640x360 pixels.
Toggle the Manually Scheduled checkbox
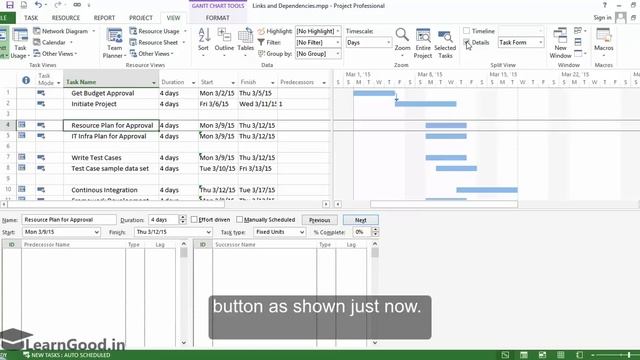[x=240, y=220]
